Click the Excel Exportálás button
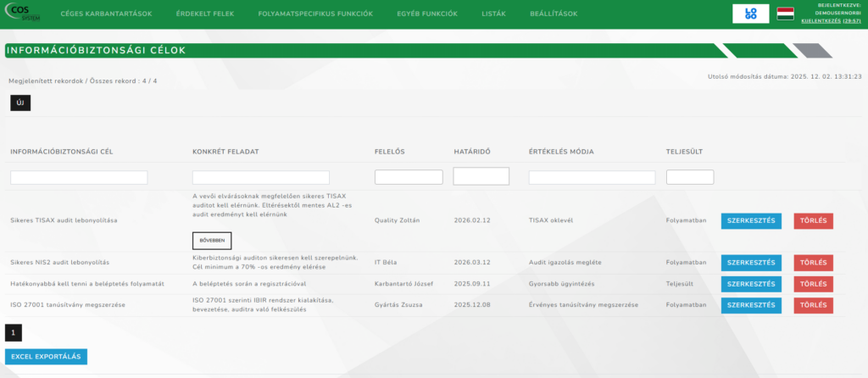 coord(46,357)
